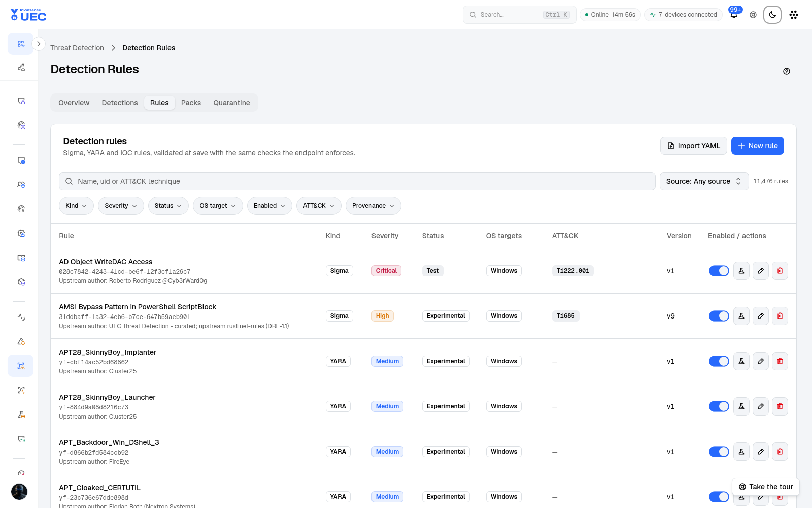Edit the AD Object WriteDAC Access rule
This screenshot has width=812, height=508.
(x=761, y=271)
